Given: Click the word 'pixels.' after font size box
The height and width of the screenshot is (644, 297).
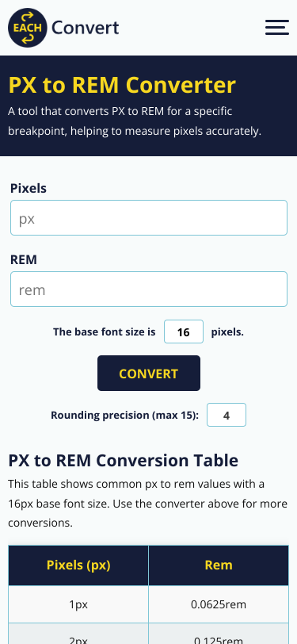Looking at the screenshot, I should (x=227, y=332).
